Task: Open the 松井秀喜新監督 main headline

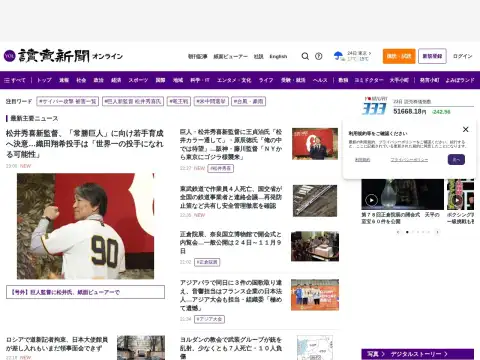Action: coord(85,144)
